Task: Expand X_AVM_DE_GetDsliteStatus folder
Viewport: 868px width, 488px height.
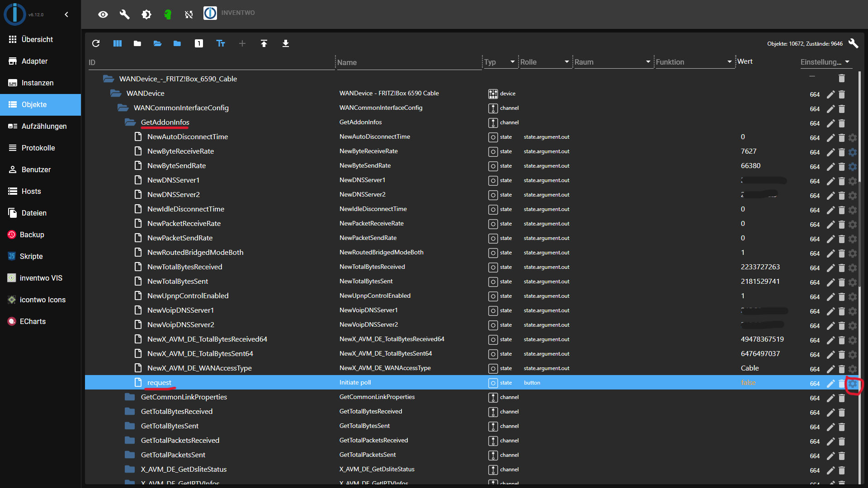Action: point(130,469)
